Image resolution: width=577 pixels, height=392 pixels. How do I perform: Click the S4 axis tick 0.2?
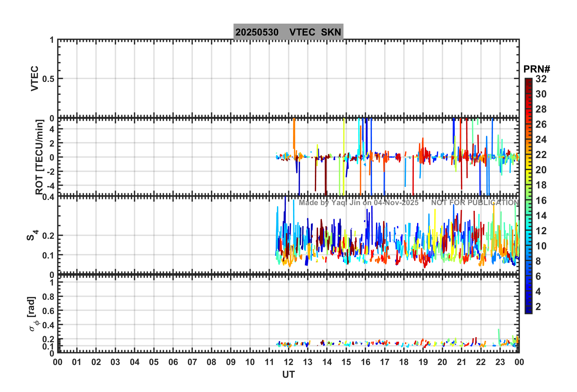pyautogui.click(x=48, y=235)
